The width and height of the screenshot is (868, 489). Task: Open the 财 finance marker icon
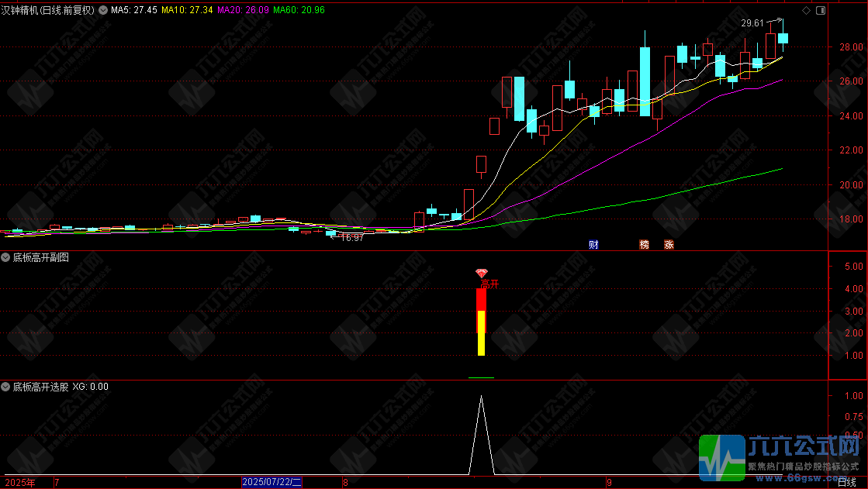tap(593, 245)
